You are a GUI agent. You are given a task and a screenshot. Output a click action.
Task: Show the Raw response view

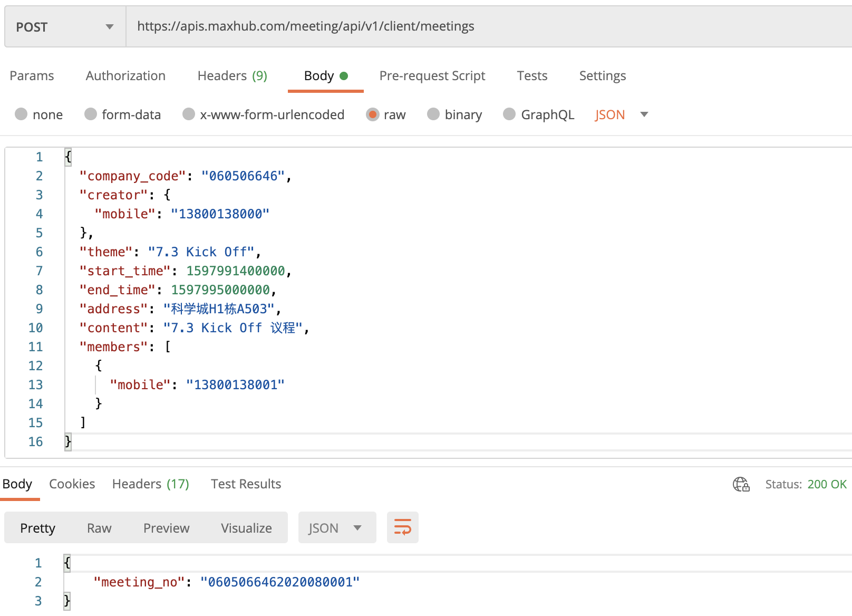point(99,528)
